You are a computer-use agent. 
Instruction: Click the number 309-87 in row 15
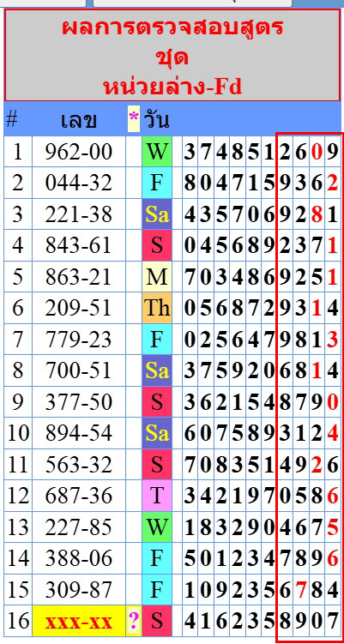click(79, 590)
